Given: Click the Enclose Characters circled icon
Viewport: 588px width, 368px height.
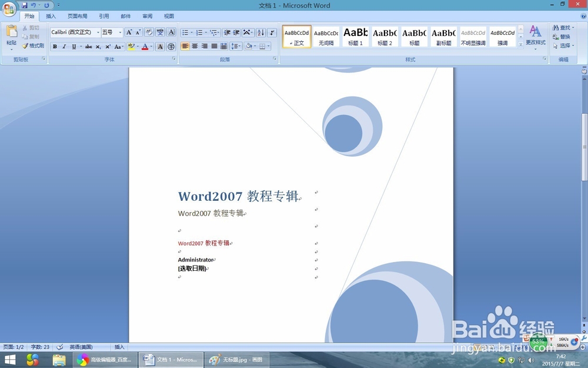Looking at the screenshot, I should 171,47.
